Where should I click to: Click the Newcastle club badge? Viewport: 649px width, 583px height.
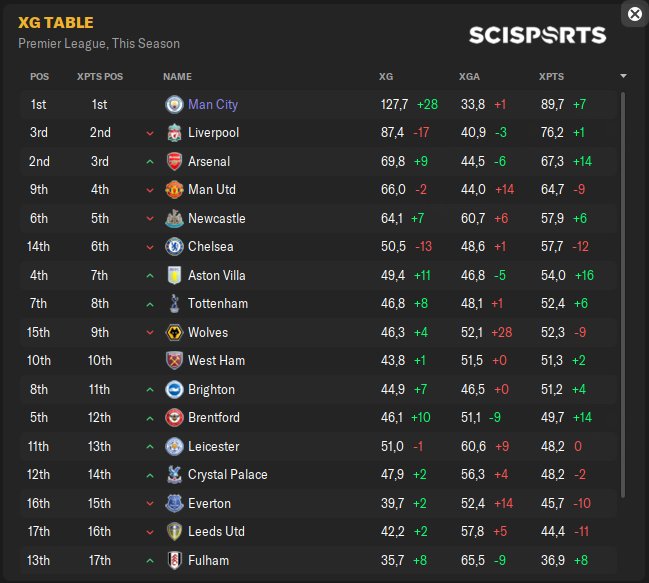pos(174,218)
